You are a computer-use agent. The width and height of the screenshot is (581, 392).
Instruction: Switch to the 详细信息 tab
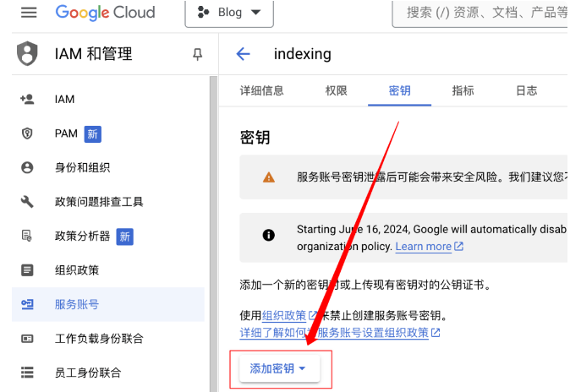click(261, 91)
